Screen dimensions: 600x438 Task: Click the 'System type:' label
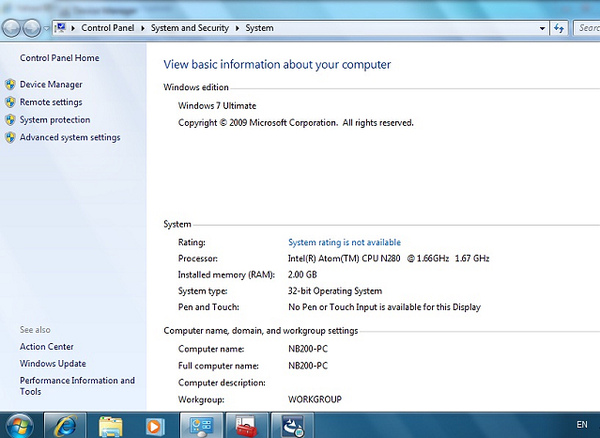click(x=202, y=291)
